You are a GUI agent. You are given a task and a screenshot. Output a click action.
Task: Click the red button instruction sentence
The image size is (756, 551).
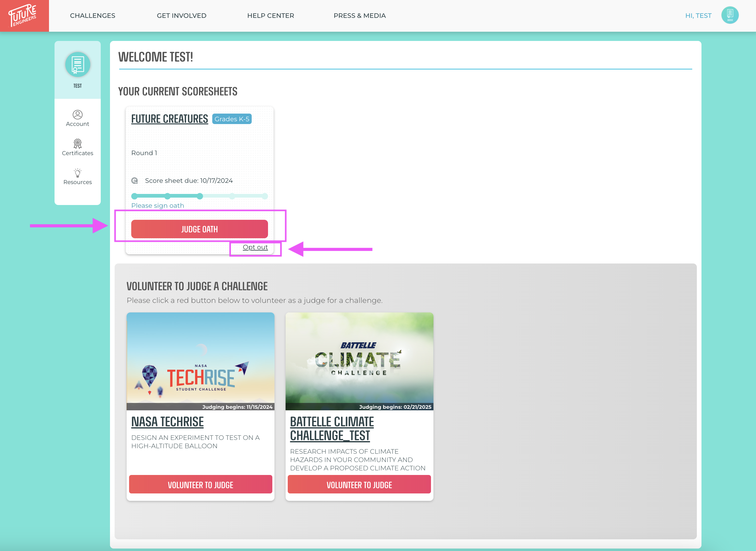(255, 300)
